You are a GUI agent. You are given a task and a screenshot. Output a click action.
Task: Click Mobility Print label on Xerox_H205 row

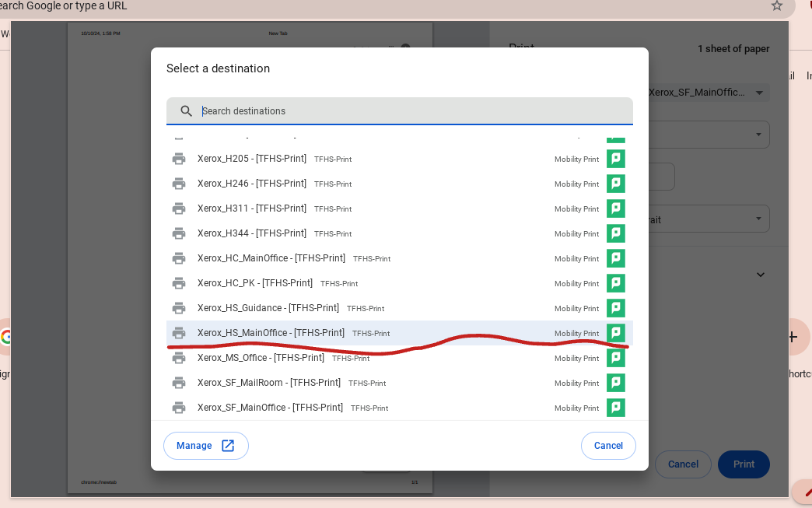pyautogui.click(x=576, y=159)
